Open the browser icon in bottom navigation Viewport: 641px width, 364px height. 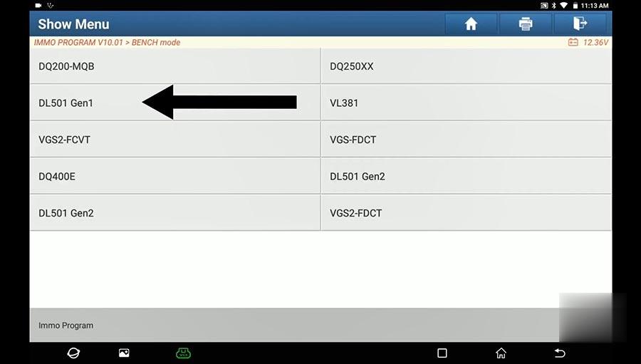(73, 353)
